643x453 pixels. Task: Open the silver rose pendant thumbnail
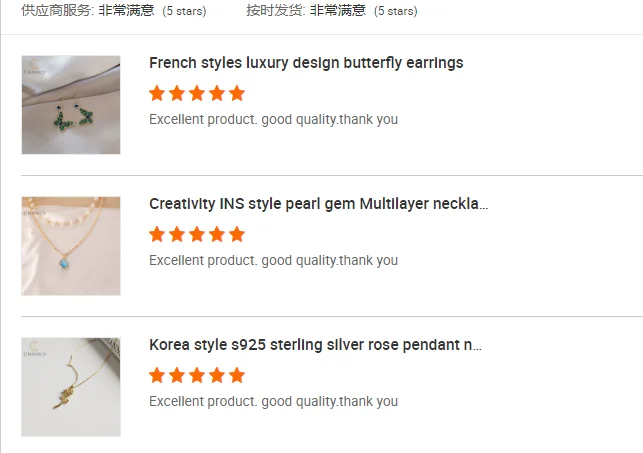coord(71,387)
